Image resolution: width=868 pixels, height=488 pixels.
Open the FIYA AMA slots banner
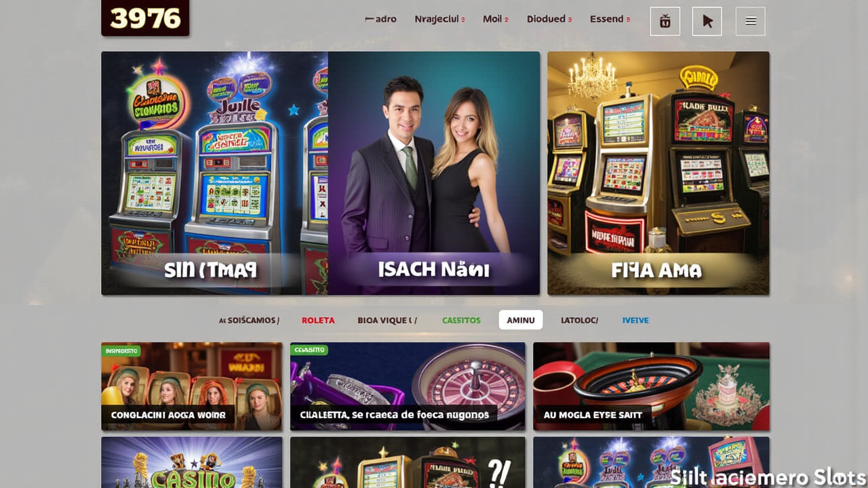pyautogui.click(x=658, y=174)
